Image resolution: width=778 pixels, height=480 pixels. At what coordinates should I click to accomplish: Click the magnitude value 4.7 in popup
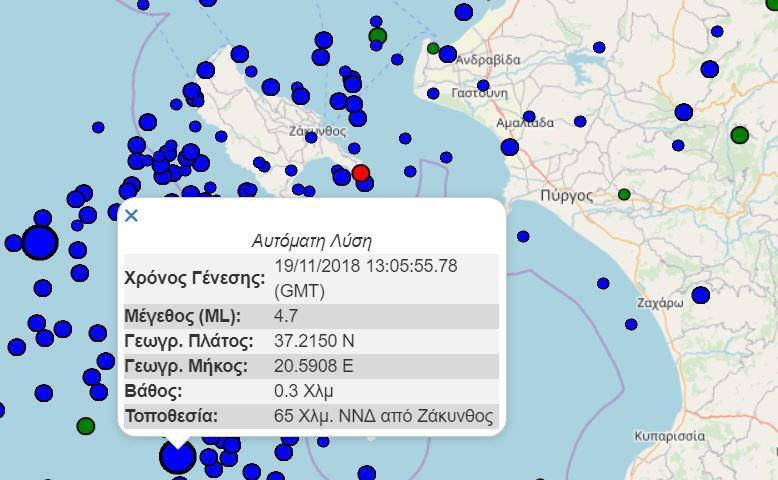click(286, 316)
